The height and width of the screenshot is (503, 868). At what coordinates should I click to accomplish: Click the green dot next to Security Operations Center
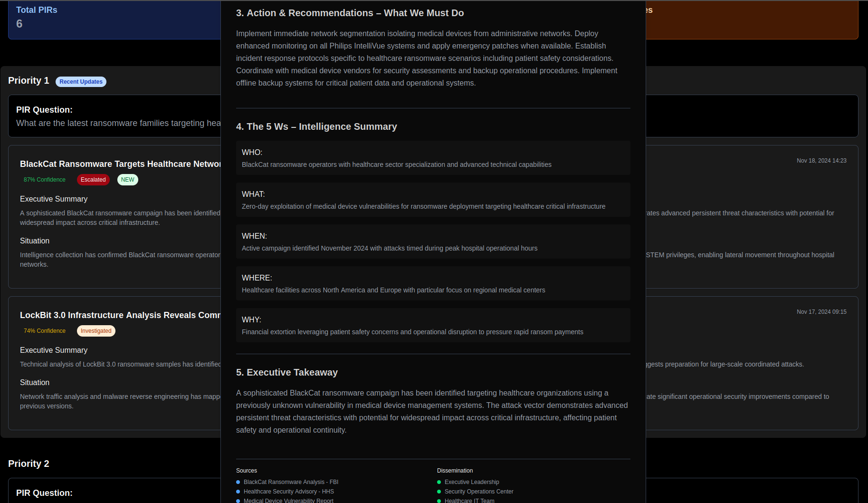point(439,492)
